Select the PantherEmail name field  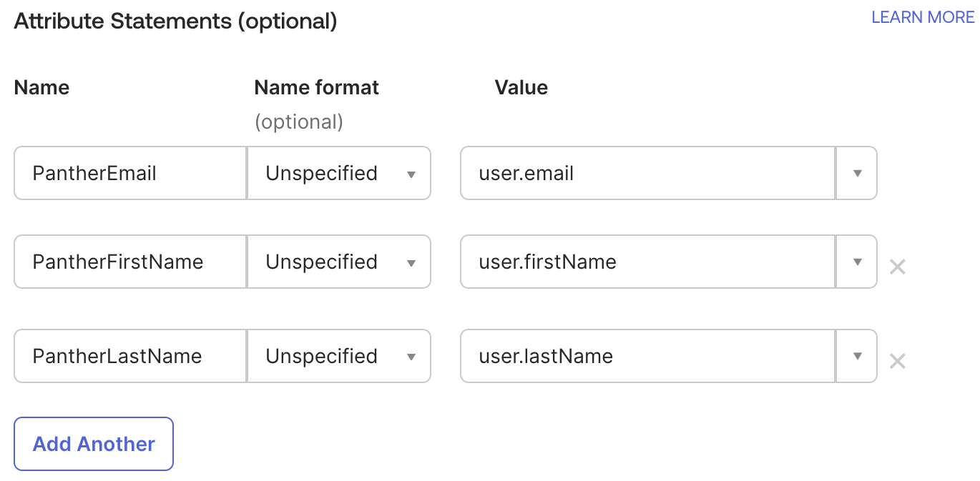coord(129,173)
